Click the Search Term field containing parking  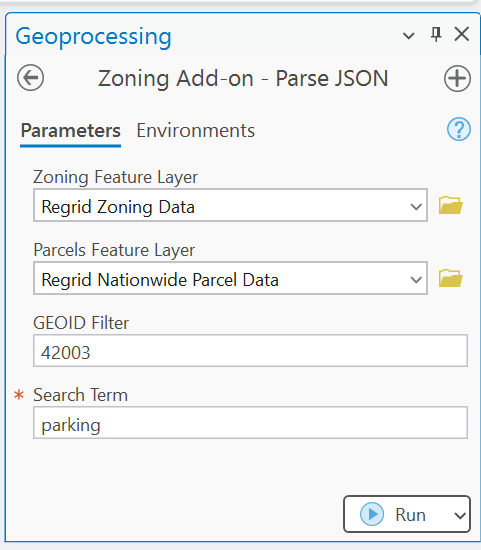click(x=250, y=423)
